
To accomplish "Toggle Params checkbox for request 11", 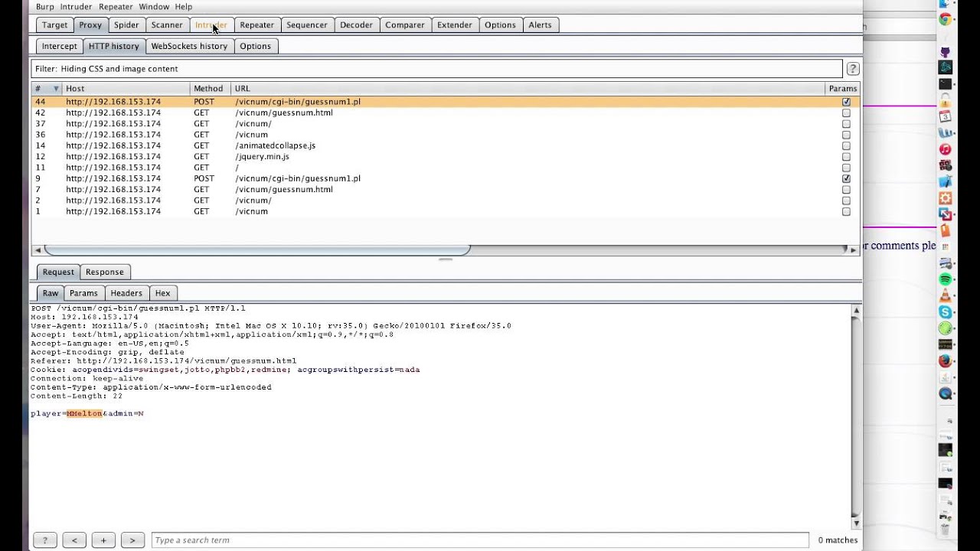I will pos(846,168).
